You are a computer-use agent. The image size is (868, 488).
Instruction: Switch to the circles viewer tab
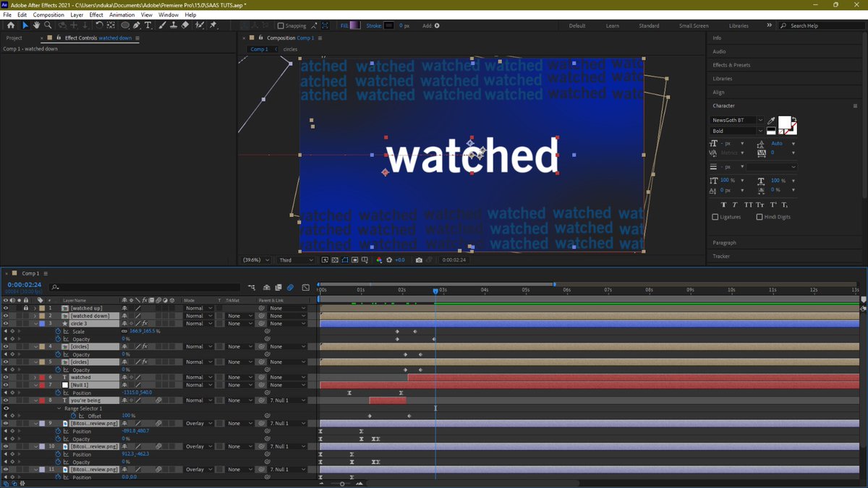coord(290,49)
